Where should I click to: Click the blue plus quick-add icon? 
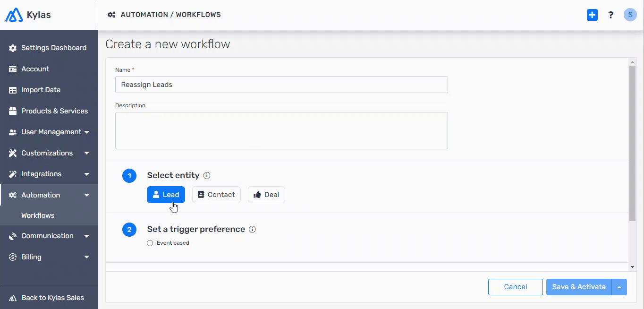click(592, 15)
